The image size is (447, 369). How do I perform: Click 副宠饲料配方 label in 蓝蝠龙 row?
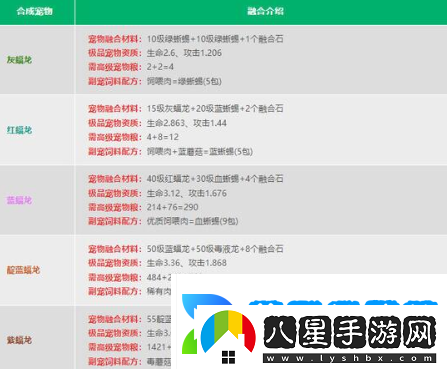(x=115, y=221)
